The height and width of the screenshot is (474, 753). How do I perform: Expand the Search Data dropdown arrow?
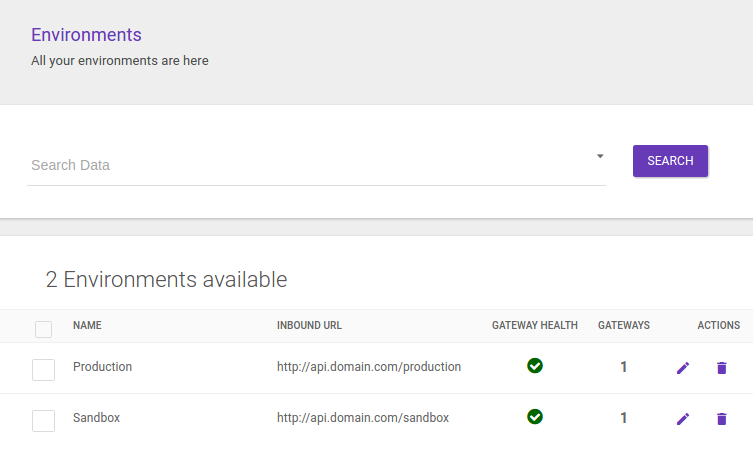coord(600,156)
